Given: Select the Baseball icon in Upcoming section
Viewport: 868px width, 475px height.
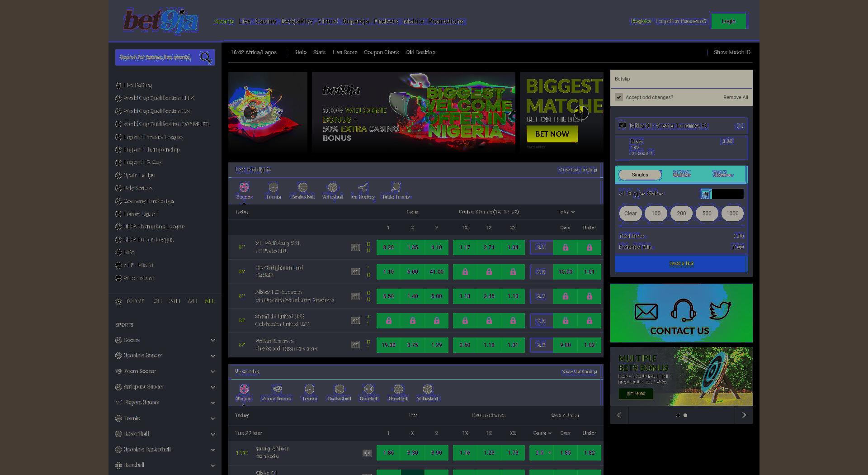Looking at the screenshot, I should pos(368,389).
